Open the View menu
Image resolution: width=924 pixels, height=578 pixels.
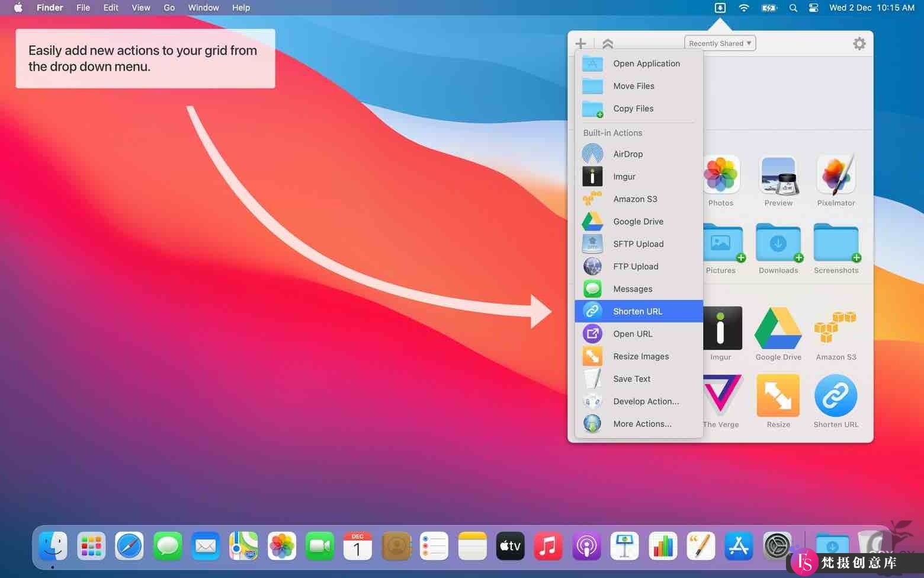[x=141, y=8]
